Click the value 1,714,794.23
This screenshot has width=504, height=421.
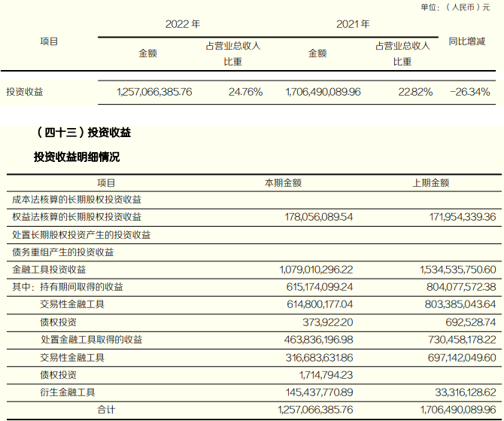click(326, 375)
